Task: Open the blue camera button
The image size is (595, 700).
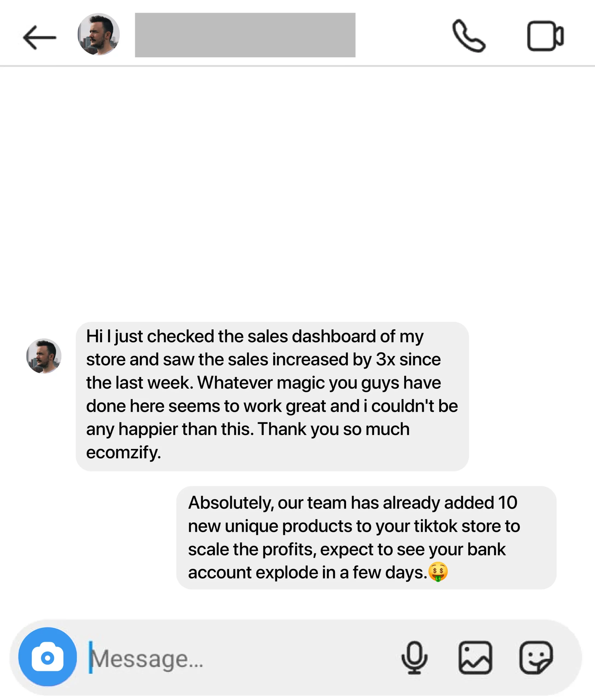Action: 48,657
